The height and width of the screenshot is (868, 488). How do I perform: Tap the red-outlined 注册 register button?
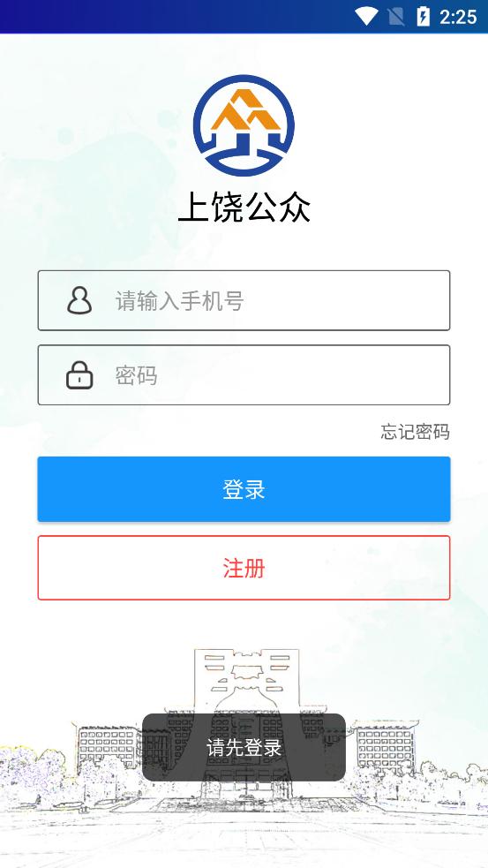[x=244, y=568]
